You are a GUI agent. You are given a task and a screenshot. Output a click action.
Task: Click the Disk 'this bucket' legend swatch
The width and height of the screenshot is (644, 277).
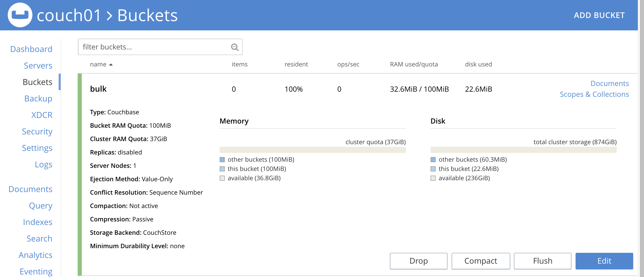(433, 169)
